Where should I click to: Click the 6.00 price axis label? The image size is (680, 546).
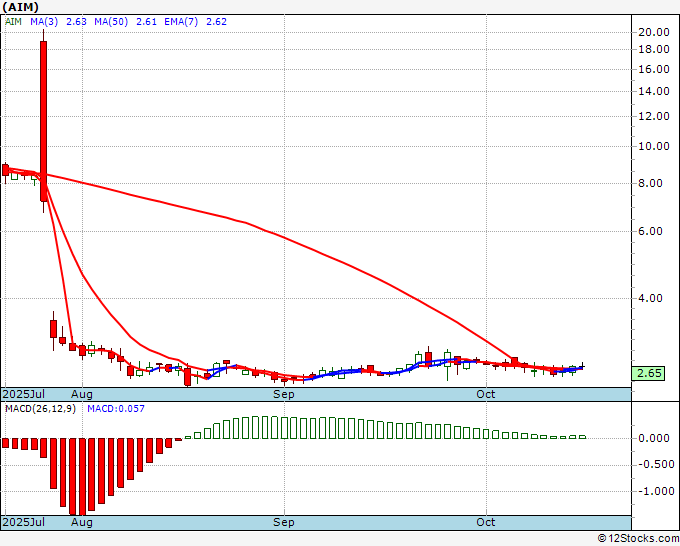(x=651, y=231)
